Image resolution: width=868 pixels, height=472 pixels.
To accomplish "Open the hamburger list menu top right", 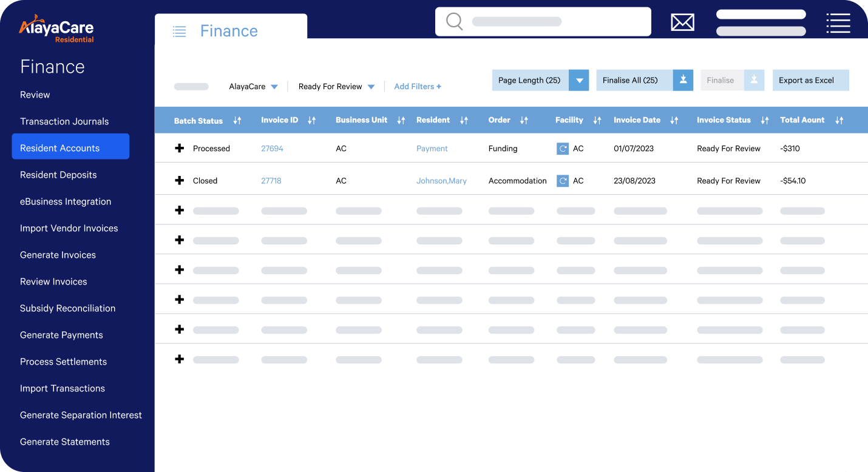I will 838,23.
